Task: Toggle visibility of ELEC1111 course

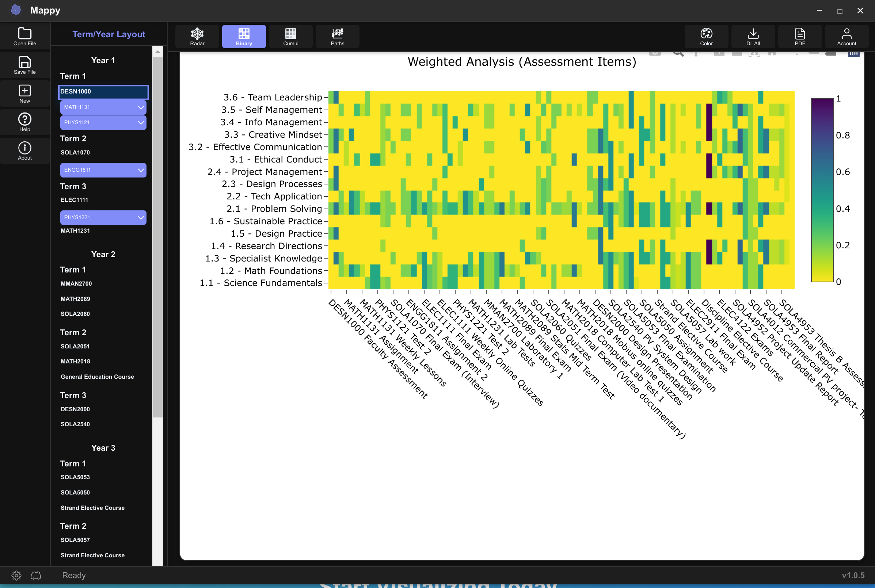Action: (74, 199)
